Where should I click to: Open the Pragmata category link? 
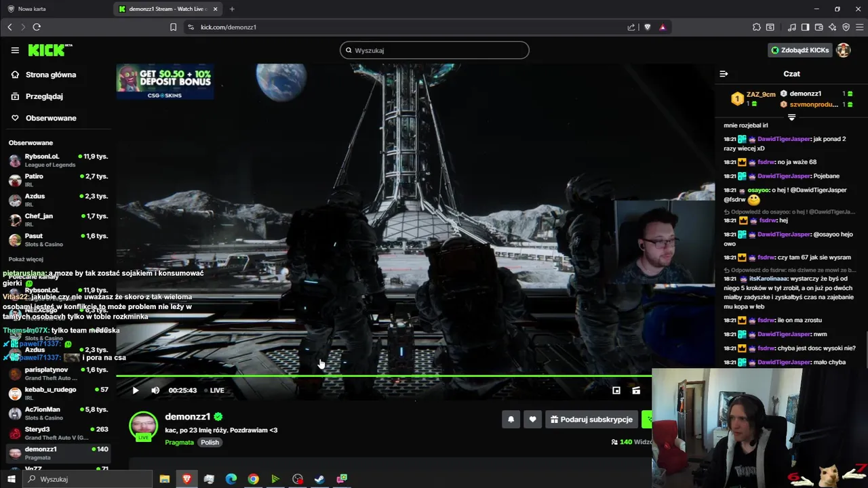pos(179,443)
